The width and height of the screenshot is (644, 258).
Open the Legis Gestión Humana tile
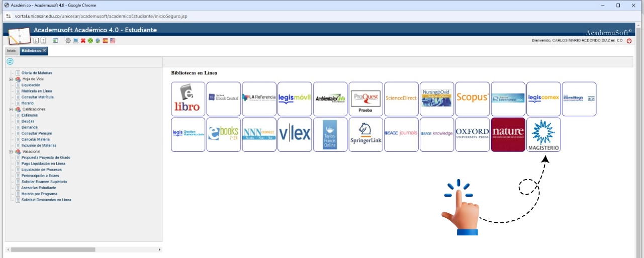point(188,134)
